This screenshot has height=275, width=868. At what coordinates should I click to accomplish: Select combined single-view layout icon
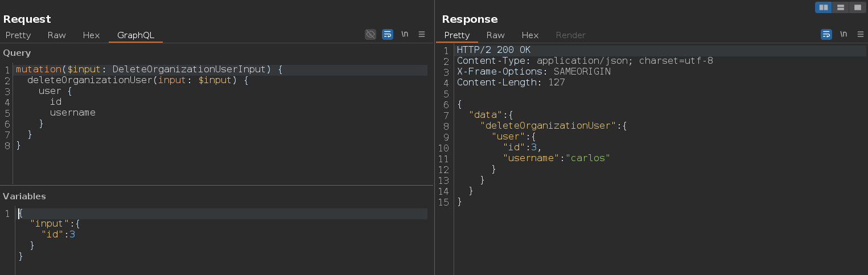tap(857, 7)
